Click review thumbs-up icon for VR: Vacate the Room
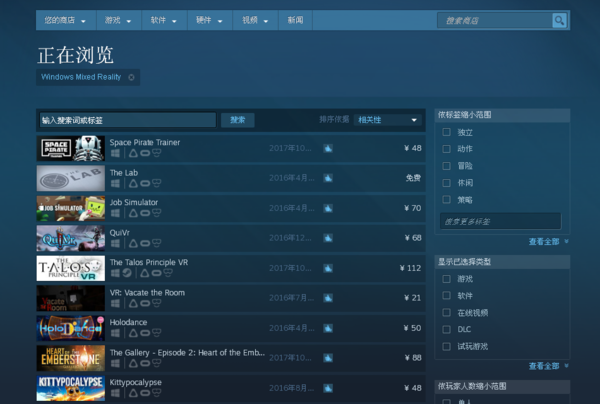Viewport: 600px width, 404px height. (x=328, y=298)
